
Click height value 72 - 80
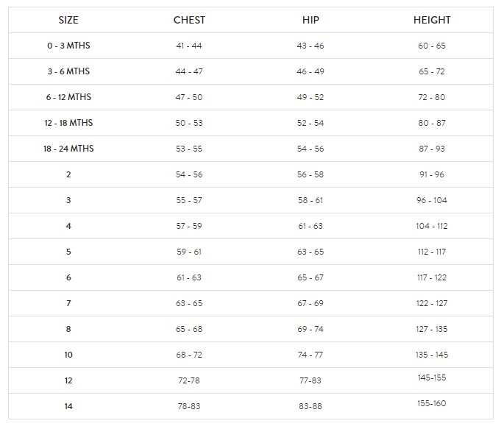[x=432, y=97]
